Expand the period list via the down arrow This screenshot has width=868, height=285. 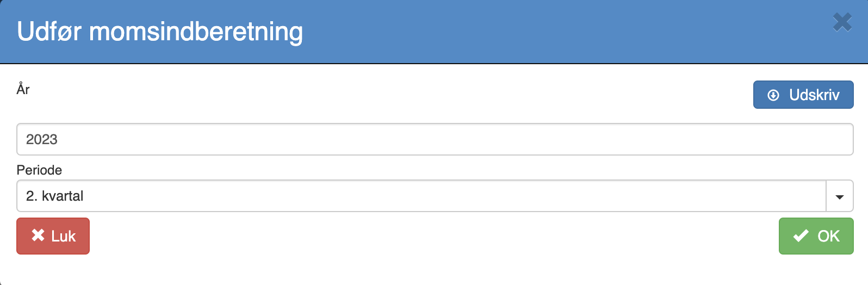(840, 197)
